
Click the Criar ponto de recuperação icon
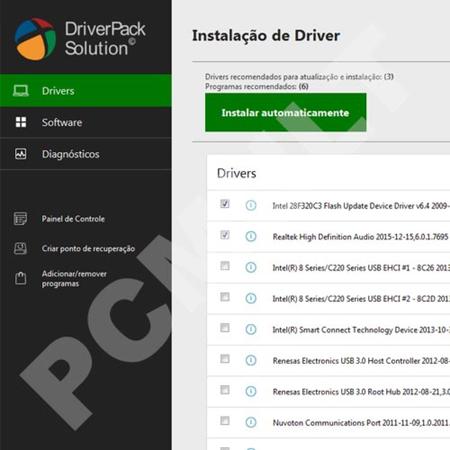(21, 248)
